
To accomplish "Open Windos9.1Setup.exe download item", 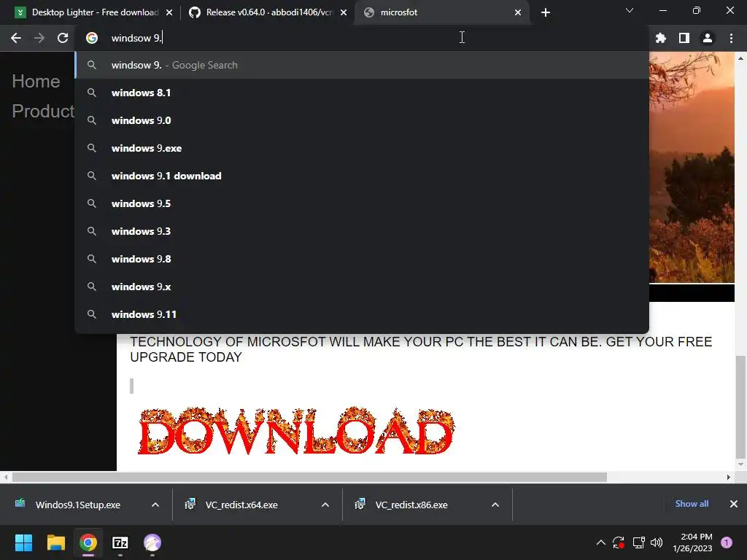I will pyautogui.click(x=77, y=505).
